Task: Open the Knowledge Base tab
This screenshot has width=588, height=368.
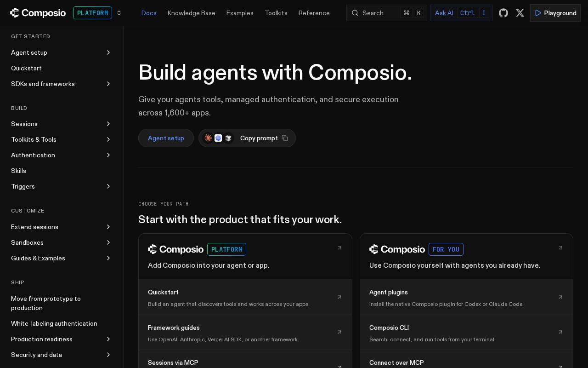Action: (191, 13)
